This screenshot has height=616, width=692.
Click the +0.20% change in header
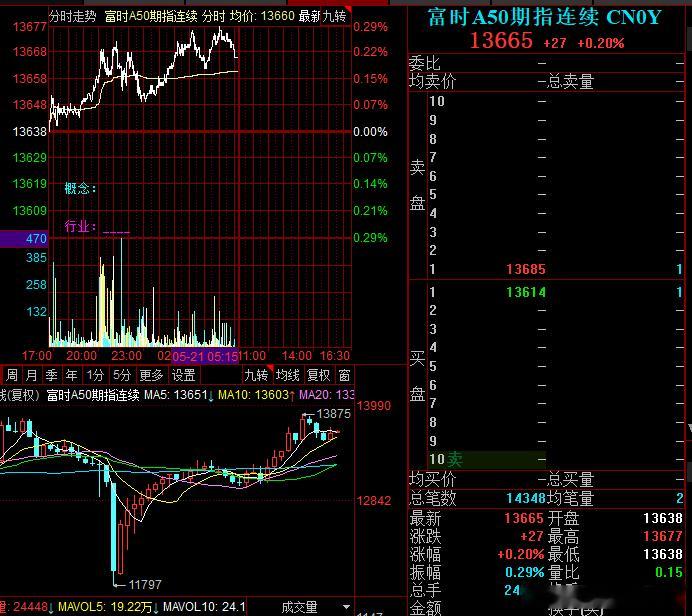point(601,43)
